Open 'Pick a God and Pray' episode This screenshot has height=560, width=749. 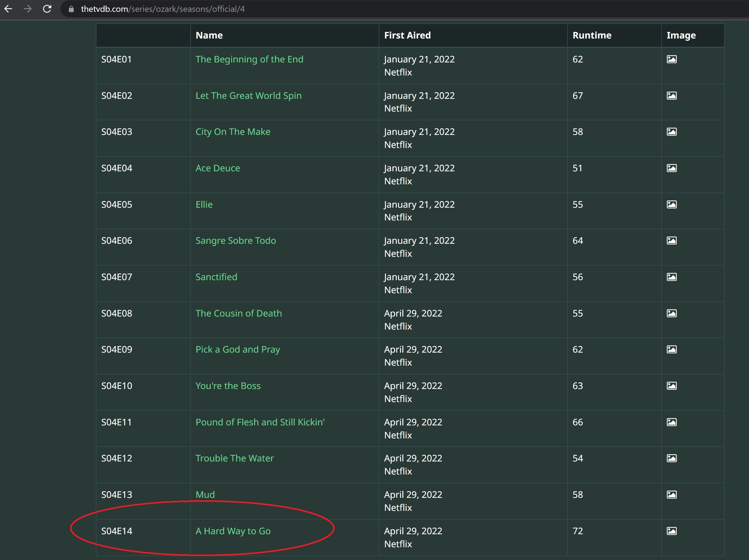238,350
